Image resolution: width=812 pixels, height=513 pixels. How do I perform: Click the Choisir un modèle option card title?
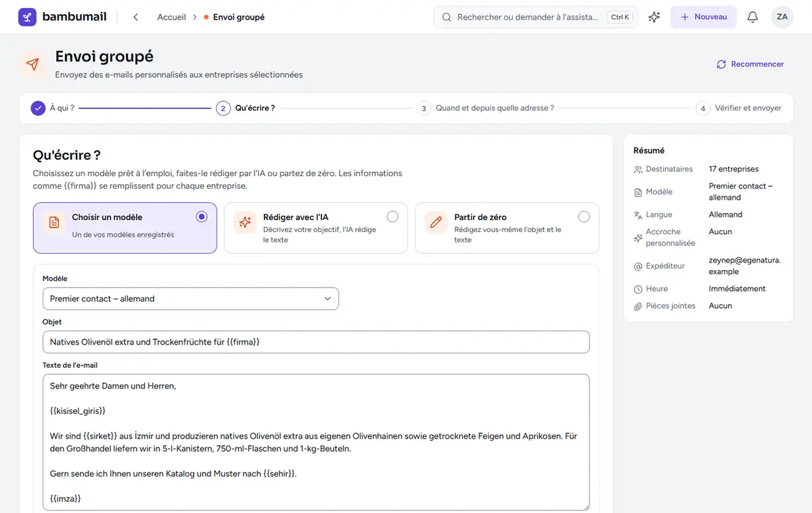tap(107, 217)
